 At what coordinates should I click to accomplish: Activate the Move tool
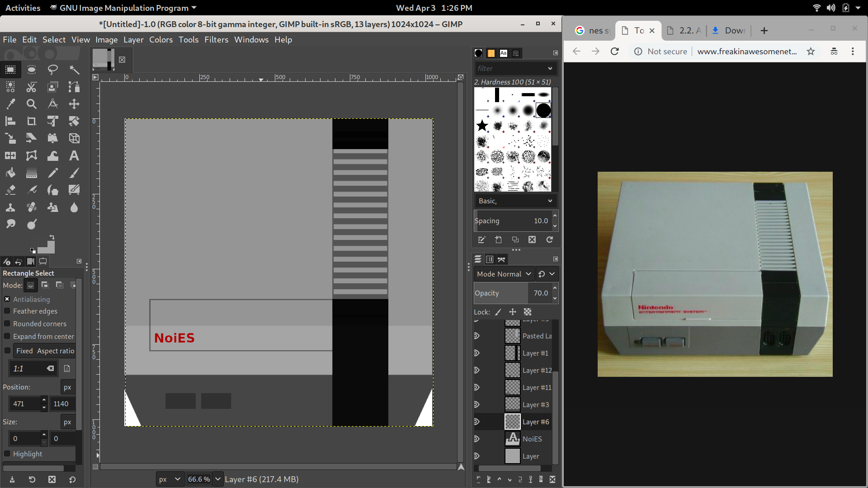click(x=74, y=104)
